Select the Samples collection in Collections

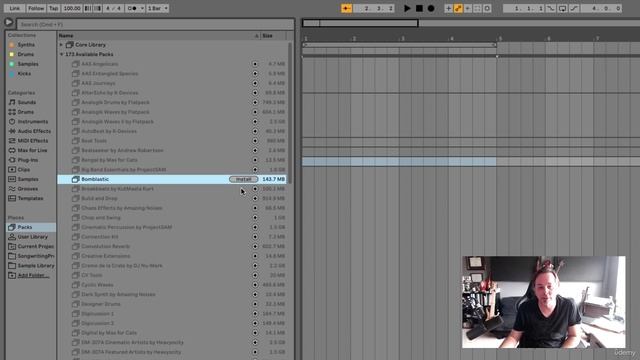28,64
